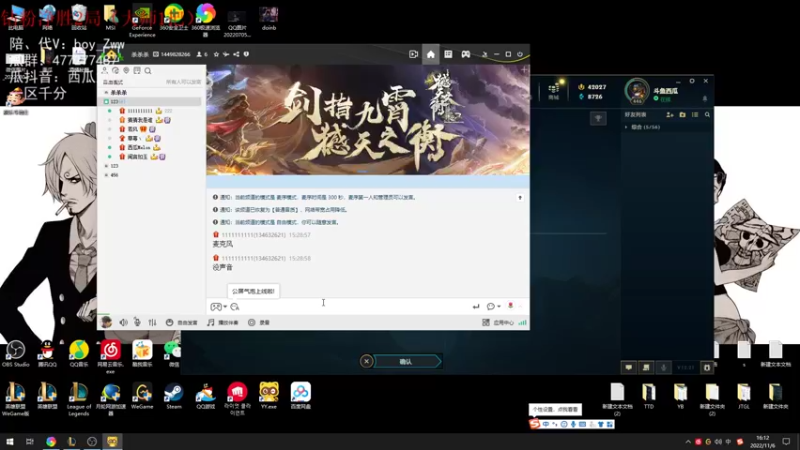
Task: Click the user avatar in YY bottom bar
Action: (106, 322)
